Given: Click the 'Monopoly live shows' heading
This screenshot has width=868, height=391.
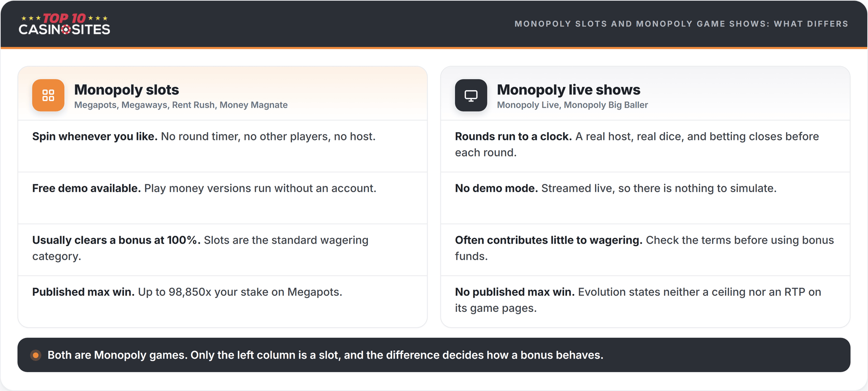Looking at the screenshot, I should [569, 90].
